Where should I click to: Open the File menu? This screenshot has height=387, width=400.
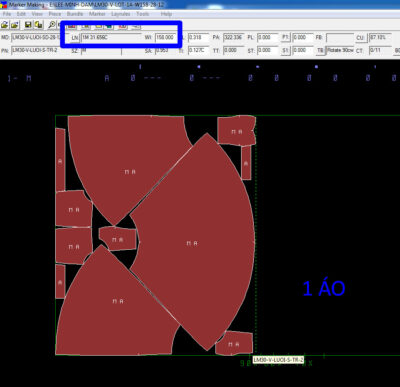coord(7,14)
